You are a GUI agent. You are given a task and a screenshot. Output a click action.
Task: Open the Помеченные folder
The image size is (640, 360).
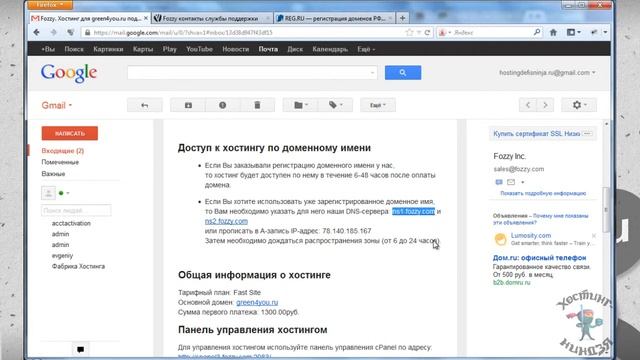60,162
